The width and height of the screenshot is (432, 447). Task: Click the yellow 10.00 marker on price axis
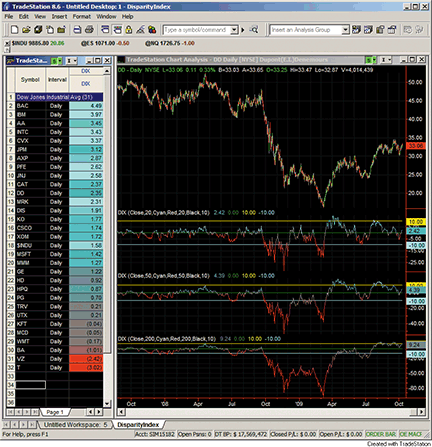(x=416, y=222)
